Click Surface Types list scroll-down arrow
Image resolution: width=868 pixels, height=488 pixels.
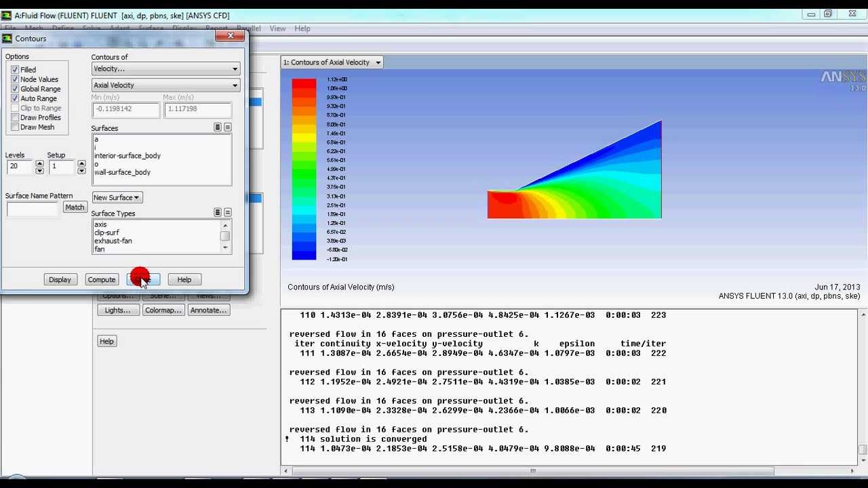point(225,248)
